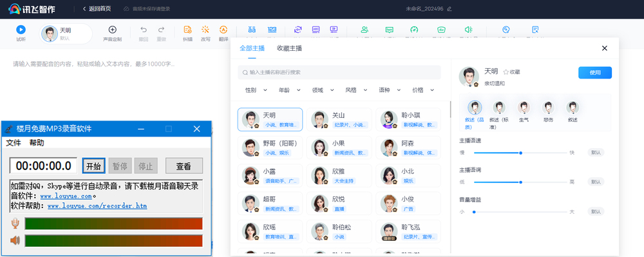Click the blue circular toolbar icon
The width and height of the screenshot is (644, 257).
coord(506,30)
